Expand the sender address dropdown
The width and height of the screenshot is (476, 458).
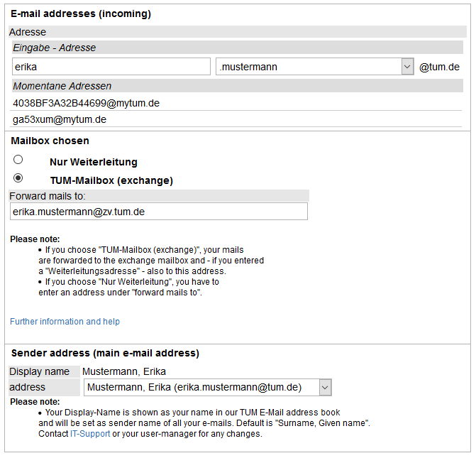[x=207, y=387]
